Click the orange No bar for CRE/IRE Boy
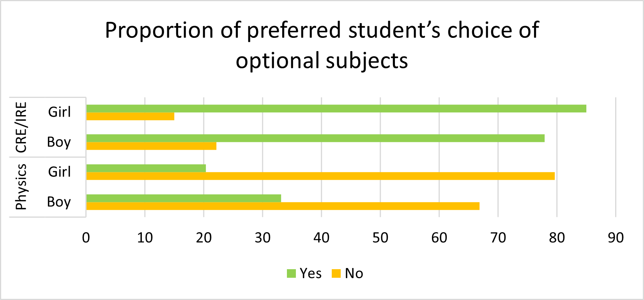Image resolution: width=644 pixels, height=300 pixels. [151, 146]
